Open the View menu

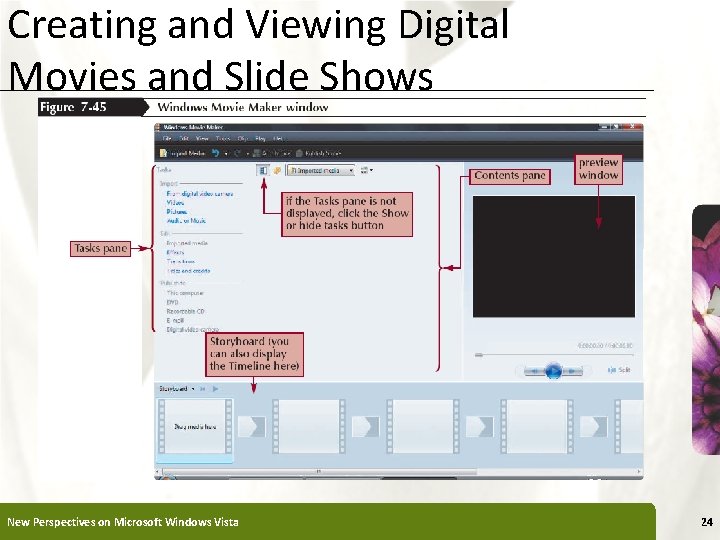pos(202,138)
